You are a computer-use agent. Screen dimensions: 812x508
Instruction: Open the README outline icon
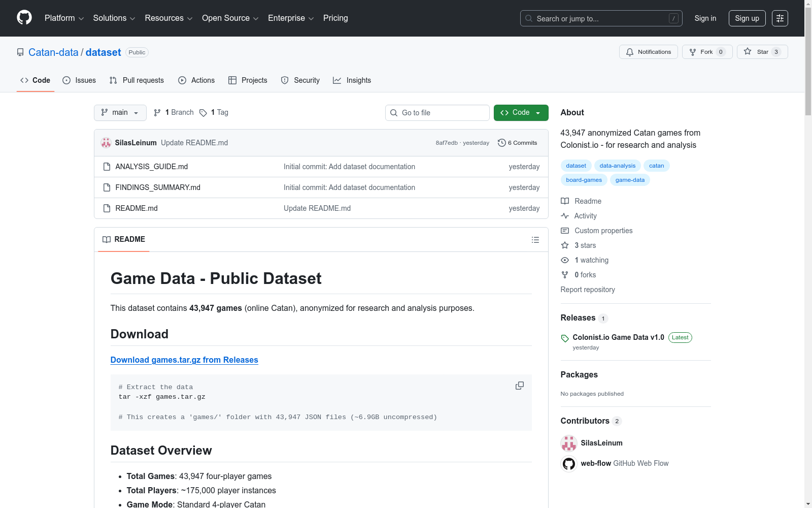pyautogui.click(x=535, y=240)
